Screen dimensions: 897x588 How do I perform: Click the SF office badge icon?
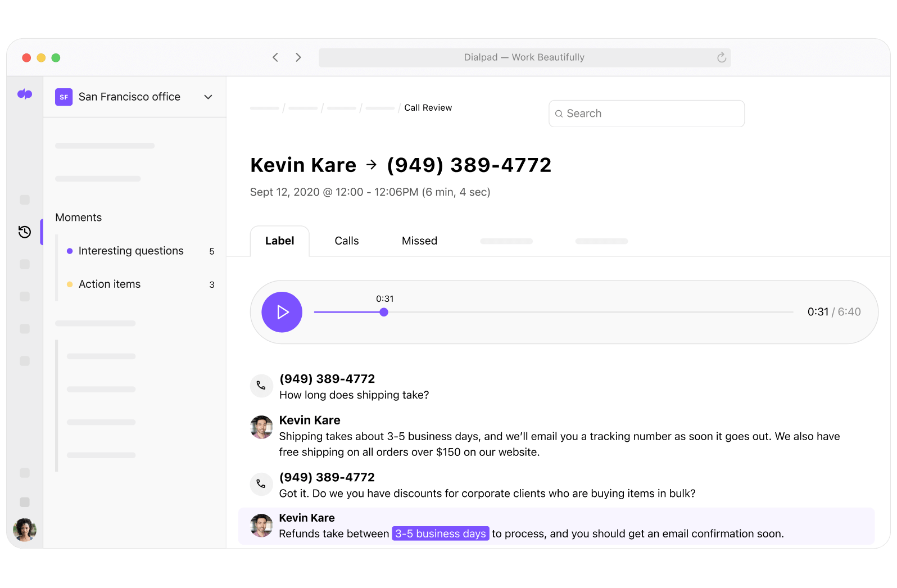pos(64,97)
